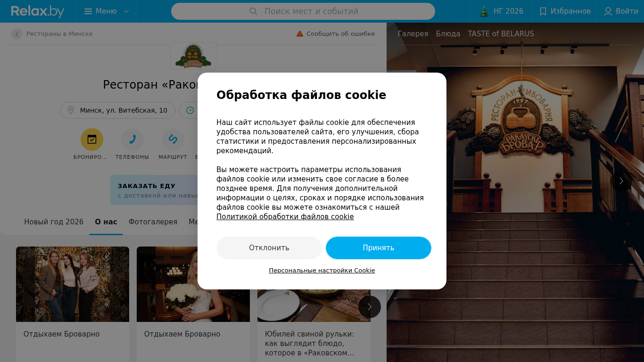The image size is (644, 362).
Task: Click the Relax.by logo
Action: point(38,11)
